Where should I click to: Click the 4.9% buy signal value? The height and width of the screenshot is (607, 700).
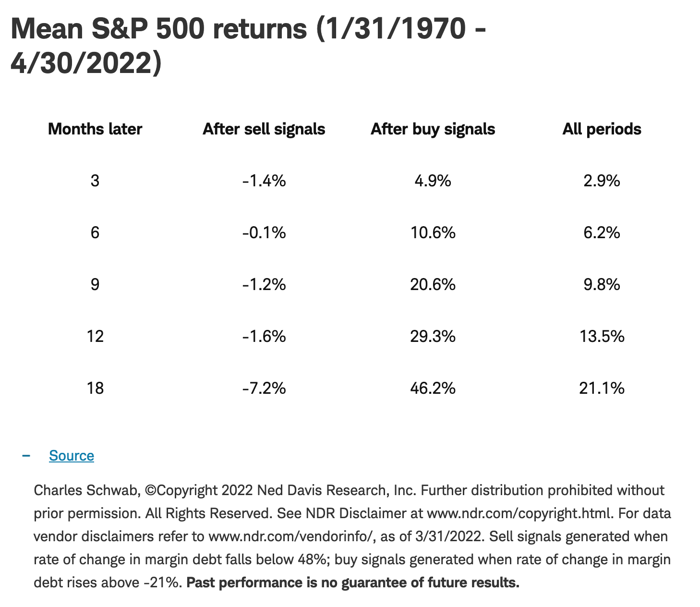click(x=433, y=181)
